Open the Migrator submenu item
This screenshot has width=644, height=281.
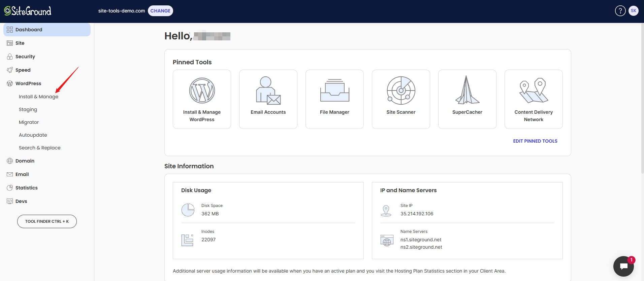click(29, 122)
